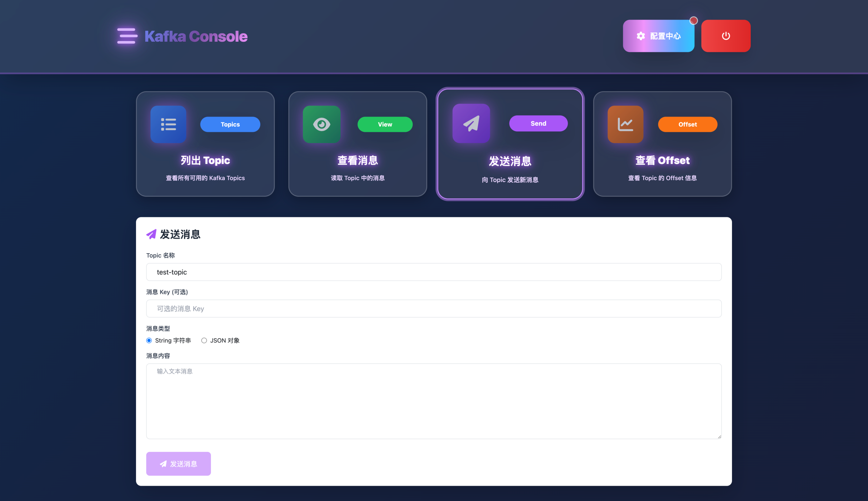The image size is (868, 501).
Task: Select the orange Offset badge
Action: pos(688,124)
